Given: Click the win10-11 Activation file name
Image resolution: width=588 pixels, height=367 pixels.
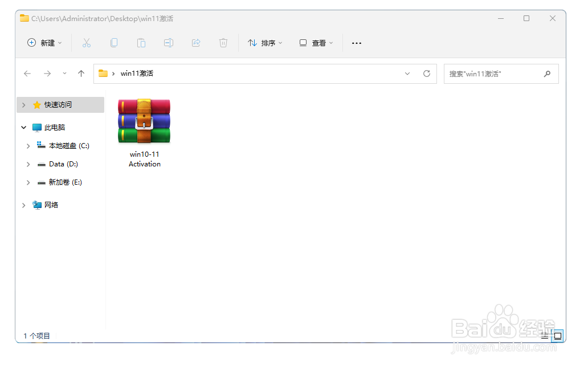Looking at the screenshot, I should (x=144, y=159).
